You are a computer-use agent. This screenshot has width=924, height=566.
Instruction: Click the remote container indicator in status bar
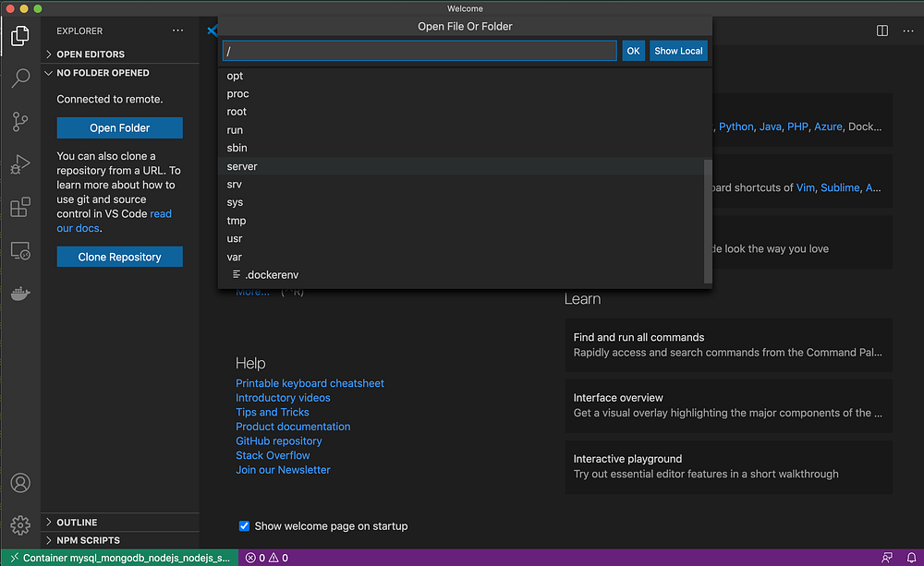pos(120,558)
